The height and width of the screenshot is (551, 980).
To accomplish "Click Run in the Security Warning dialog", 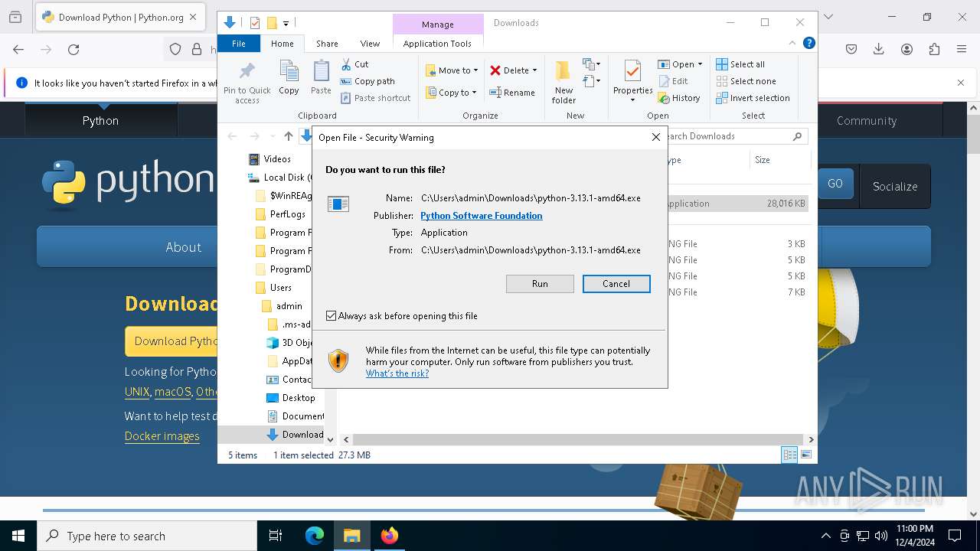I will [540, 284].
